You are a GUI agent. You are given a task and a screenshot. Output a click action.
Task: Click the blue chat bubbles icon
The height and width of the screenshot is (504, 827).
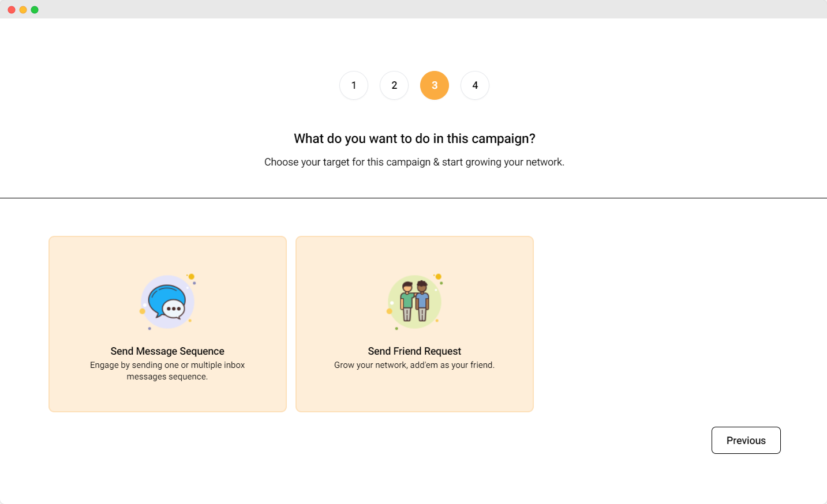pyautogui.click(x=167, y=302)
